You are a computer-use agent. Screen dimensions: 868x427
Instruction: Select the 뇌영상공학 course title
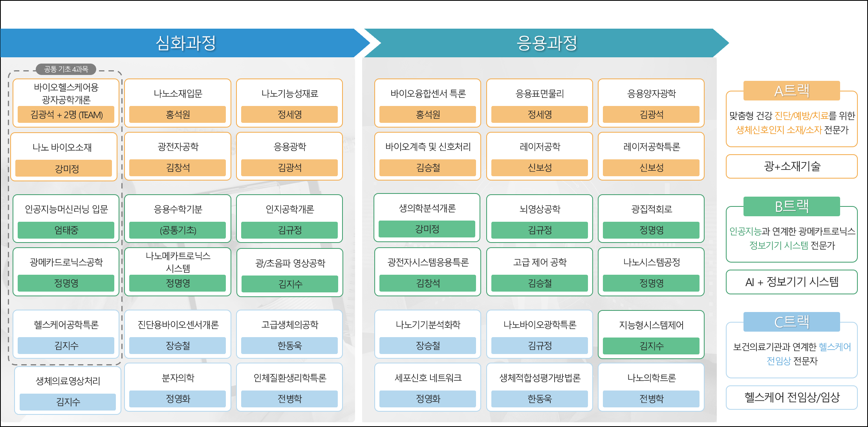tap(540, 209)
